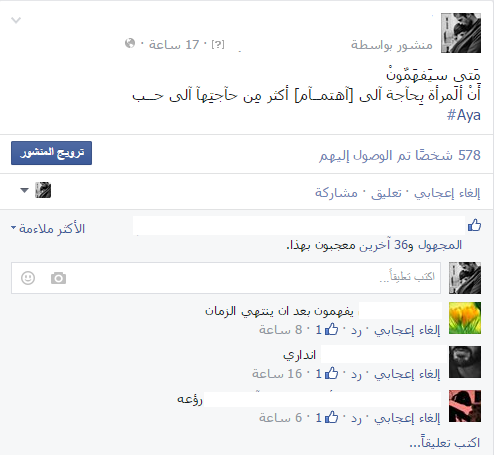Attach photo using camera icon

coord(58,278)
